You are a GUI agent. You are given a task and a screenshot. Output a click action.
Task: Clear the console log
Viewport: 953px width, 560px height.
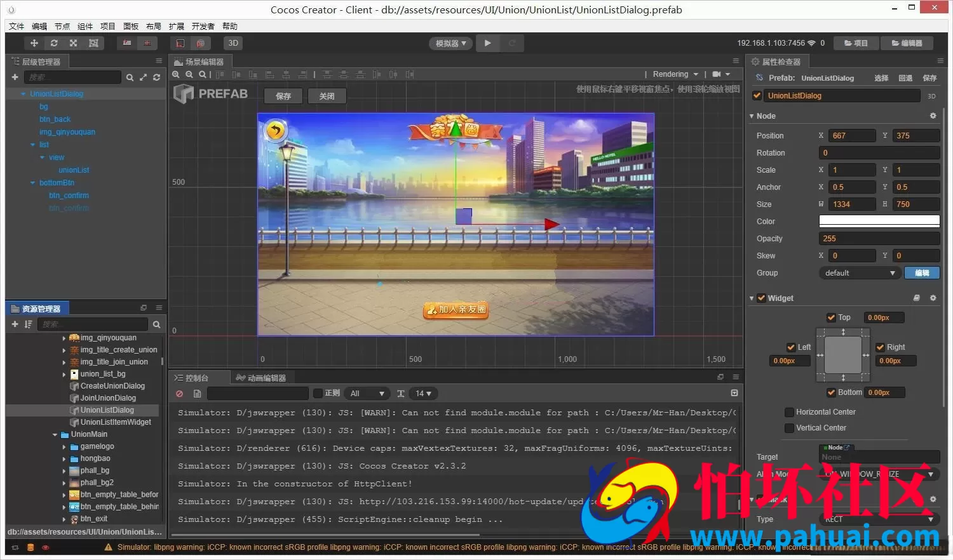click(179, 394)
